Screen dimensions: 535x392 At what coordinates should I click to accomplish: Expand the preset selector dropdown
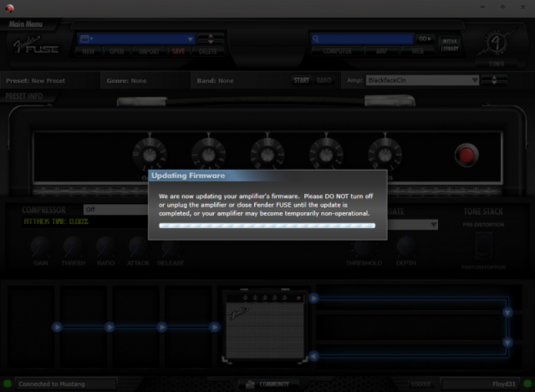click(x=191, y=39)
